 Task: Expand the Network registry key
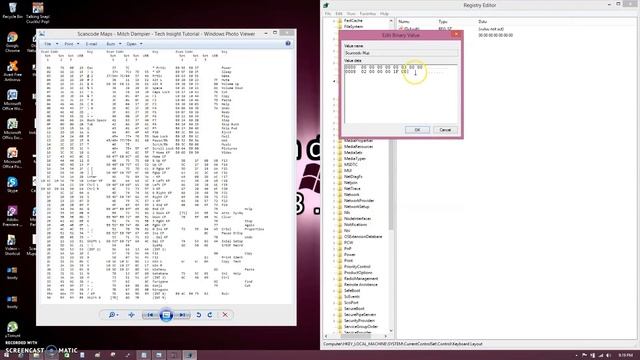tap(334, 195)
